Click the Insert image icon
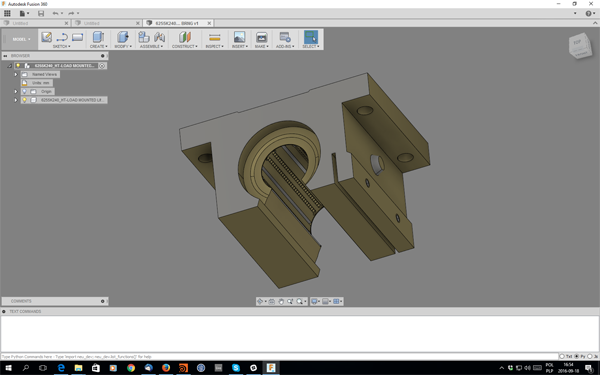600x375 pixels. pos(240,37)
